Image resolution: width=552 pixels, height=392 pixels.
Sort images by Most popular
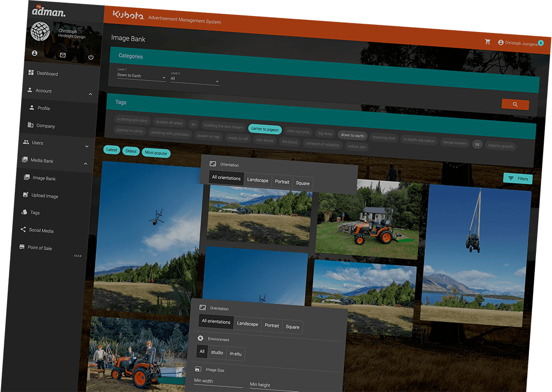click(157, 153)
